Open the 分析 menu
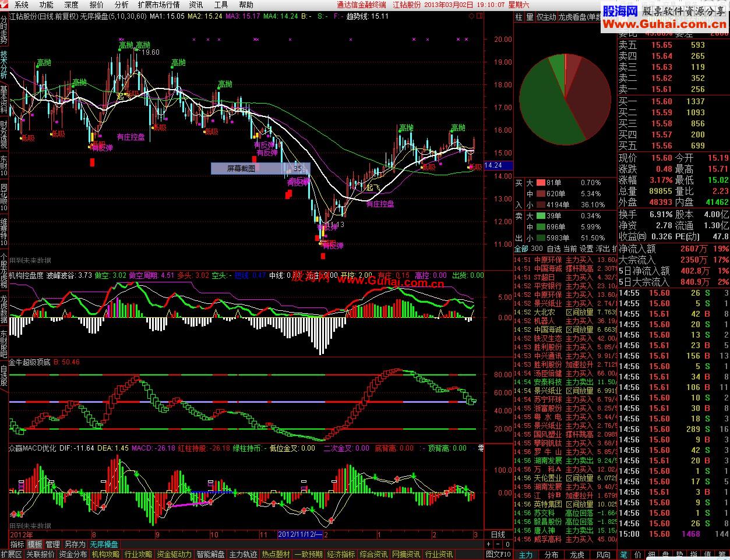This screenshot has width=730, height=560. 121,5
